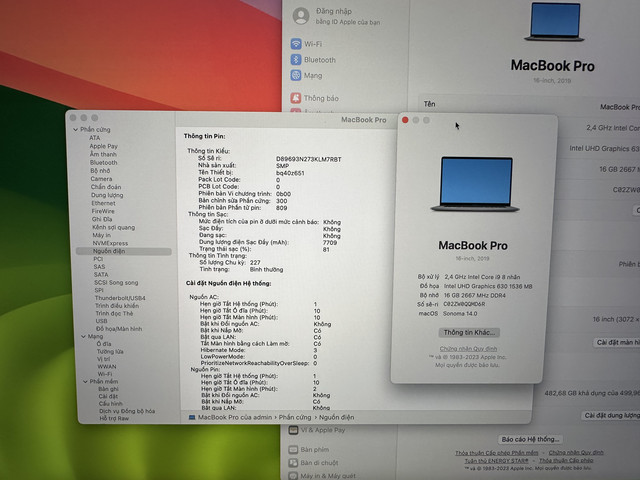Open Ví & Apple Pay icon in sidebar
Screen dimensions: 640x480
click(x=293, y=430)
